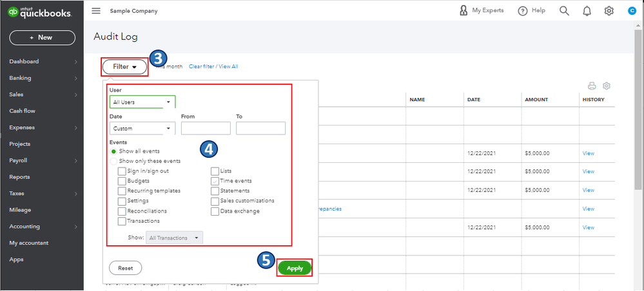The height and width of the screenshot is (291, 644).
Task: Click the search magnifier icon
Action: coord(564,11)
